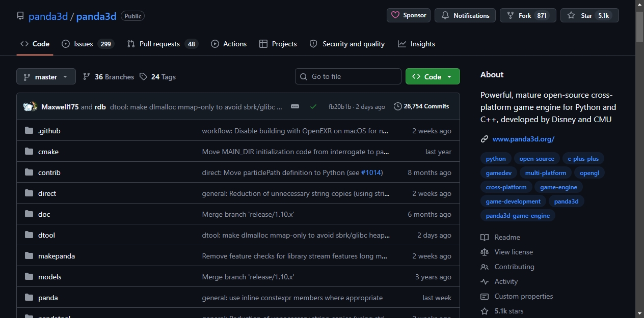Open the panda row's 'general: use inline constexpr' commit message

point(292,298)
